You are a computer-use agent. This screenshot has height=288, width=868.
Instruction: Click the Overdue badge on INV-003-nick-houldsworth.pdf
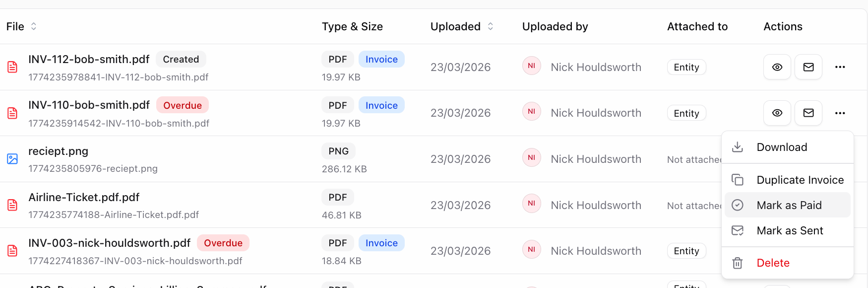(223, 243)
